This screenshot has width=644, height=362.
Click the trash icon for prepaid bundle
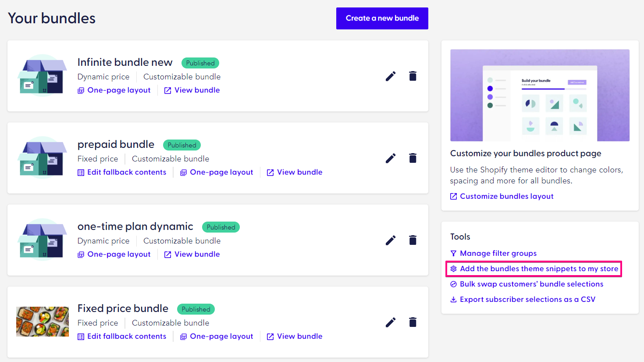(413, 158)
